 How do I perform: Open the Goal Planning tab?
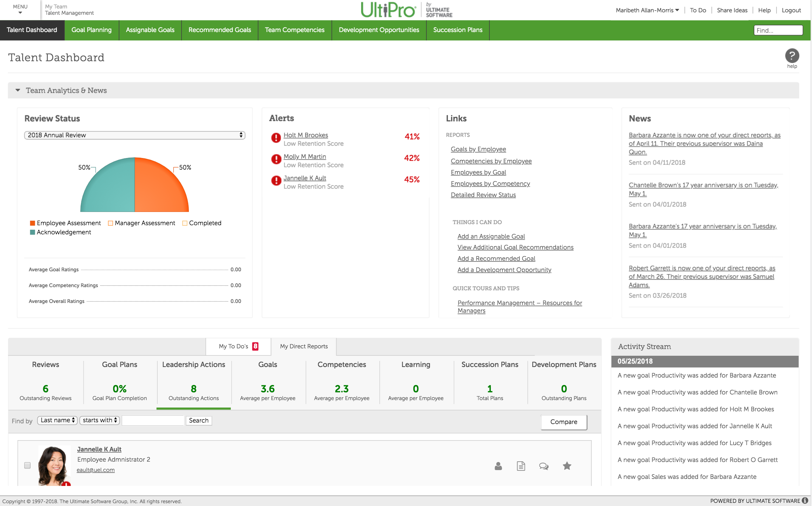91,30
